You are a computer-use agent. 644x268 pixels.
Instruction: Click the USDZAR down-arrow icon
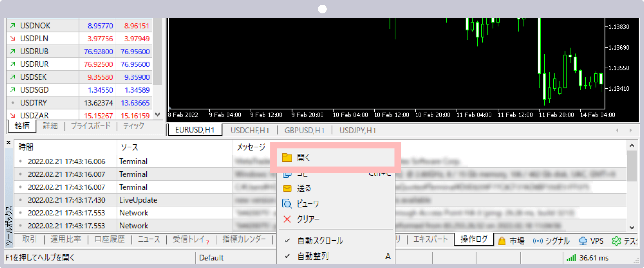[x=13, y=116]
